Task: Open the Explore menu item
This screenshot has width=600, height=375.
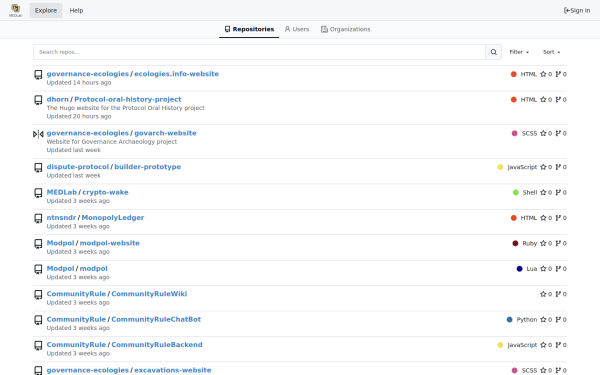Action: (46, 10)
